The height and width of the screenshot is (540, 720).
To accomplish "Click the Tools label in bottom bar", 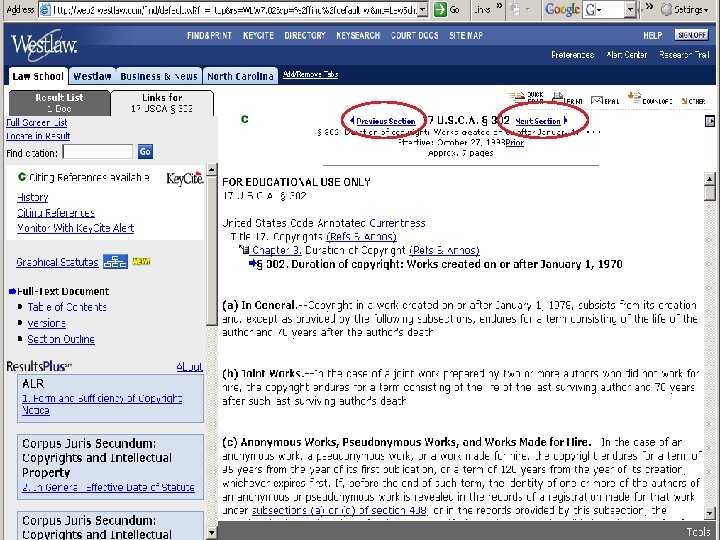I will [698, 532].
